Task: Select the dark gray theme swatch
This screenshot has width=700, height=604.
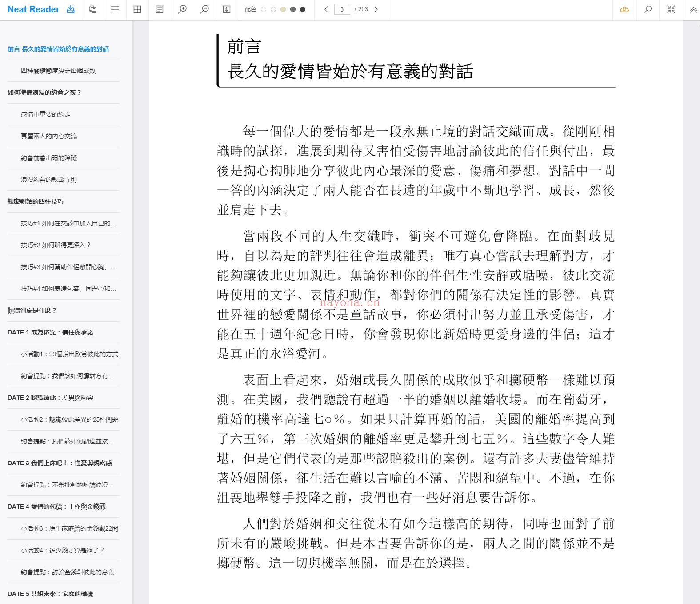Action: click(293, 9)
